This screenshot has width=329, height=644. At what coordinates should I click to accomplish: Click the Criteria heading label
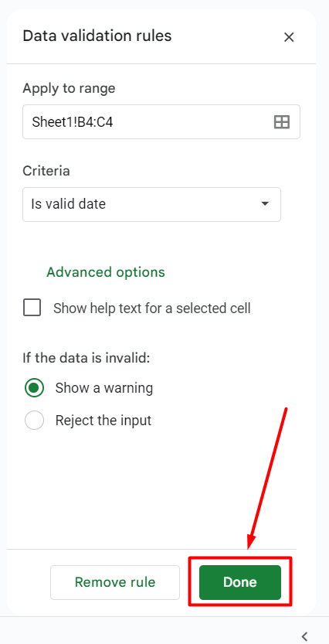pos(46,171)
